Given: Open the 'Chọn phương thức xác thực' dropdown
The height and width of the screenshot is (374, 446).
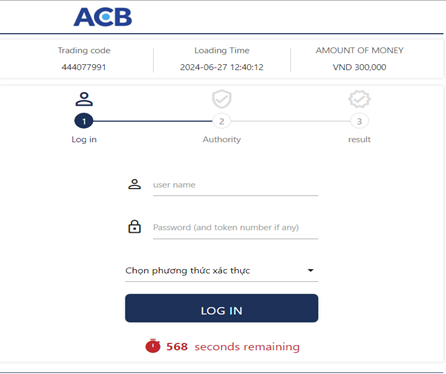Looking at the screenshot, I should [x=222, y=271].
